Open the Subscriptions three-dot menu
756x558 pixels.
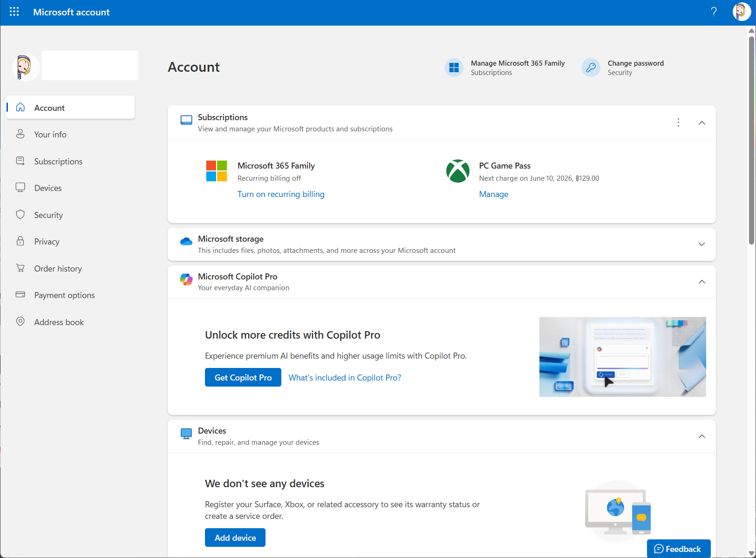(679, 122)
